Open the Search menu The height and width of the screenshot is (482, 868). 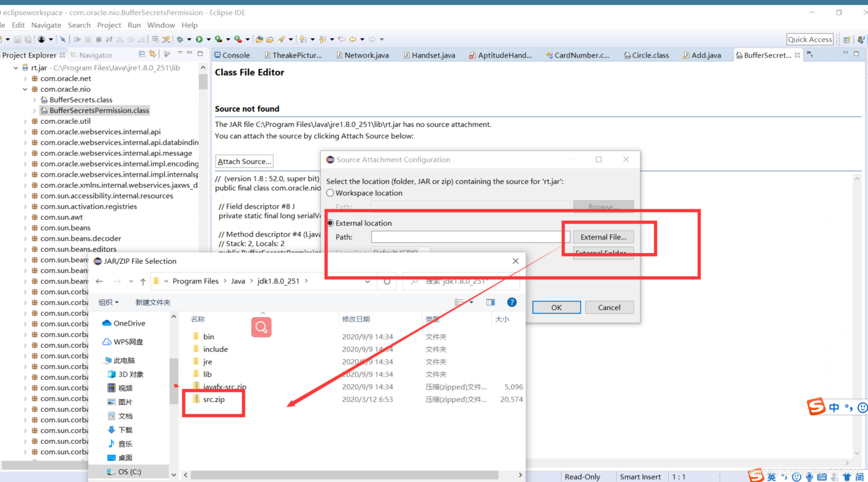point(79,25)
